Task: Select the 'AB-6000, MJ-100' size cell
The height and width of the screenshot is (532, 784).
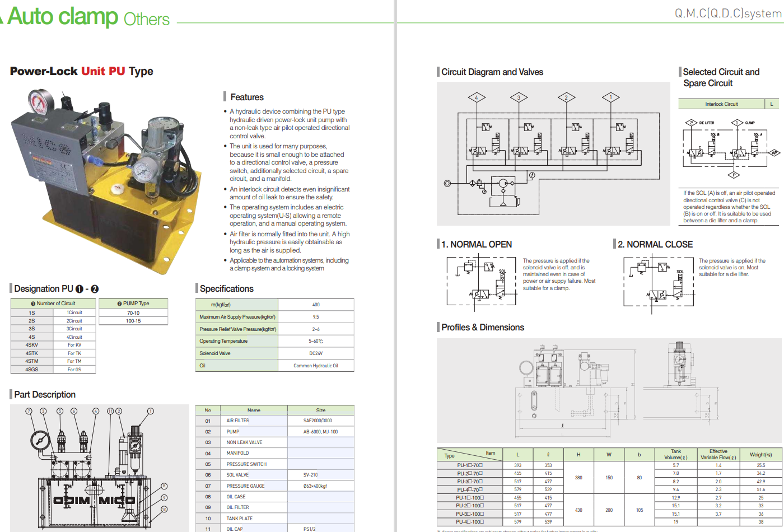Action: click(x=320, y=432)
